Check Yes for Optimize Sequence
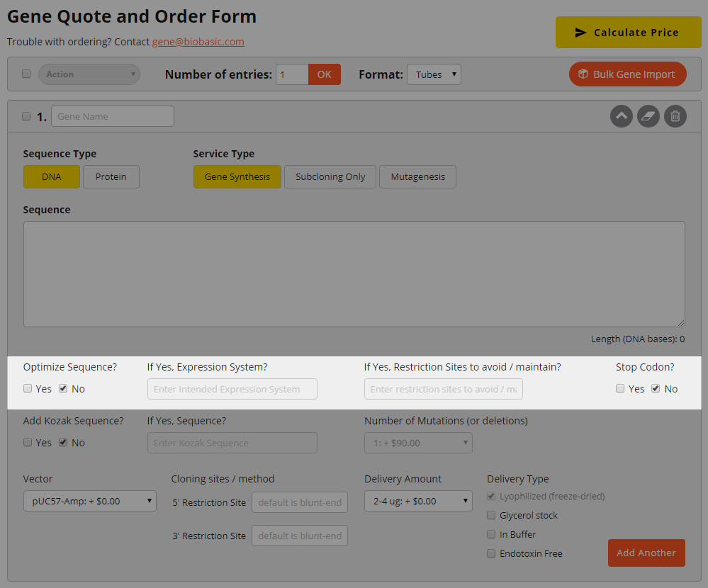Image resolution: width=708 pixels, height=588 pixels. tap(28, 388)
